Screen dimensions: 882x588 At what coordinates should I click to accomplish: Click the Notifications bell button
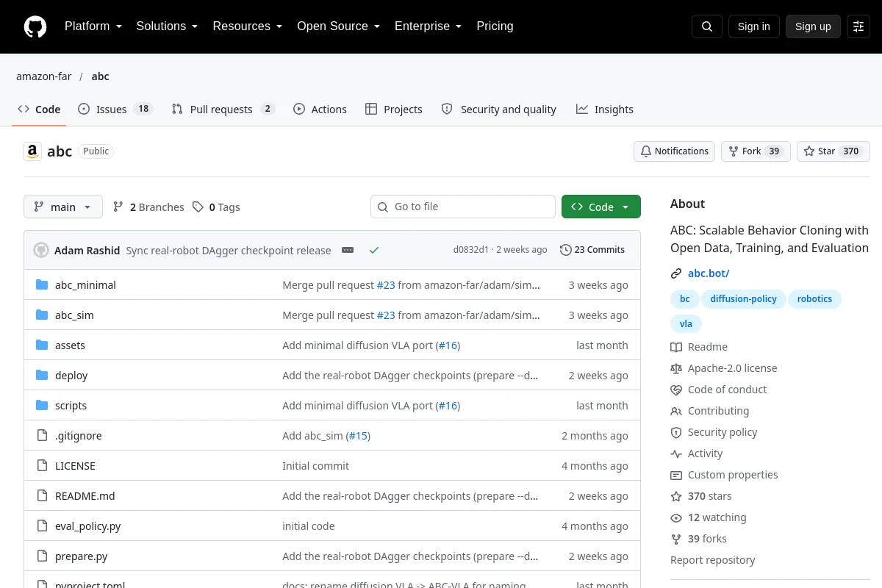click(675, 151)
